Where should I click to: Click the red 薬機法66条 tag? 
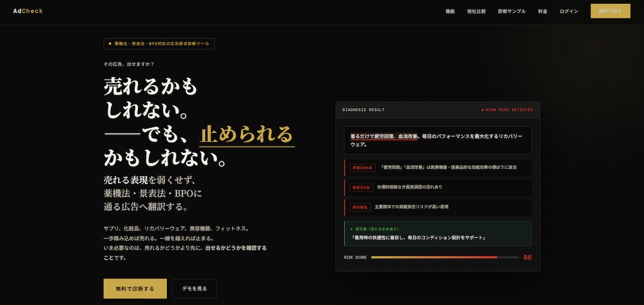tap(362, 168)
